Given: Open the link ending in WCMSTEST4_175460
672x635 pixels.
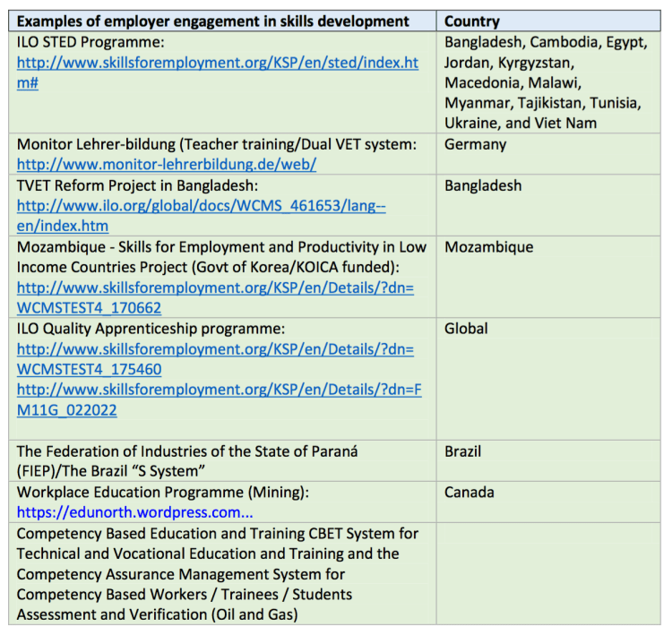Looking at the screenshot, I should pos(215,349).
